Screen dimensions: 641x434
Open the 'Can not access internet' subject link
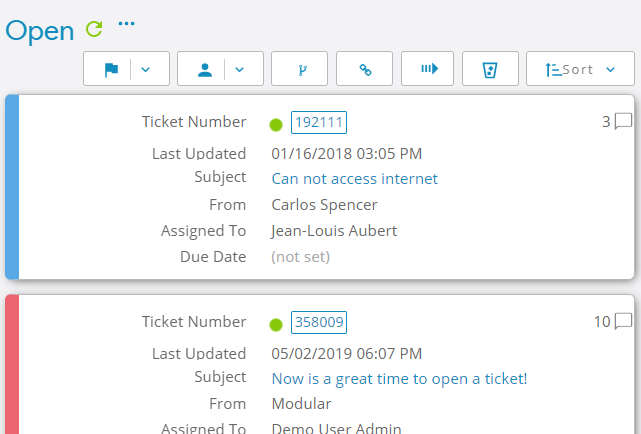(354, 179)
